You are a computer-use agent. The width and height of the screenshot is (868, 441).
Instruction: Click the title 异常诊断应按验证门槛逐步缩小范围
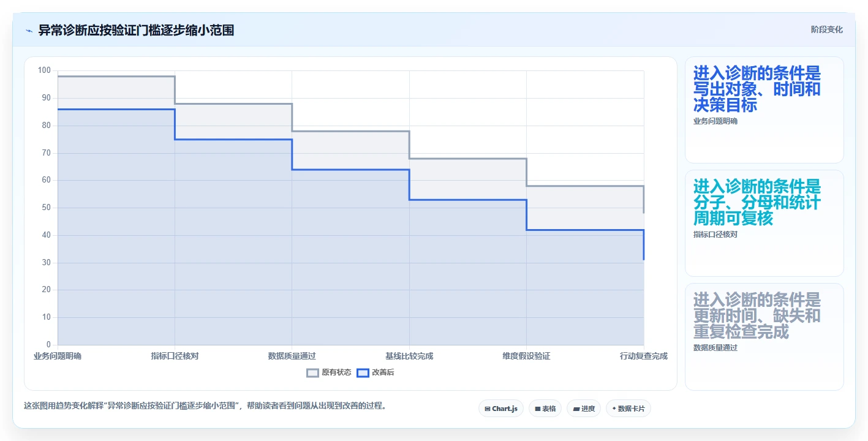pos(136,31)
